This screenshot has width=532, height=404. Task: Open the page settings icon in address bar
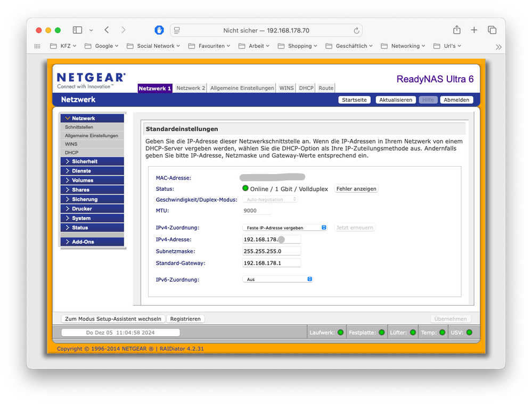(177, 30)
